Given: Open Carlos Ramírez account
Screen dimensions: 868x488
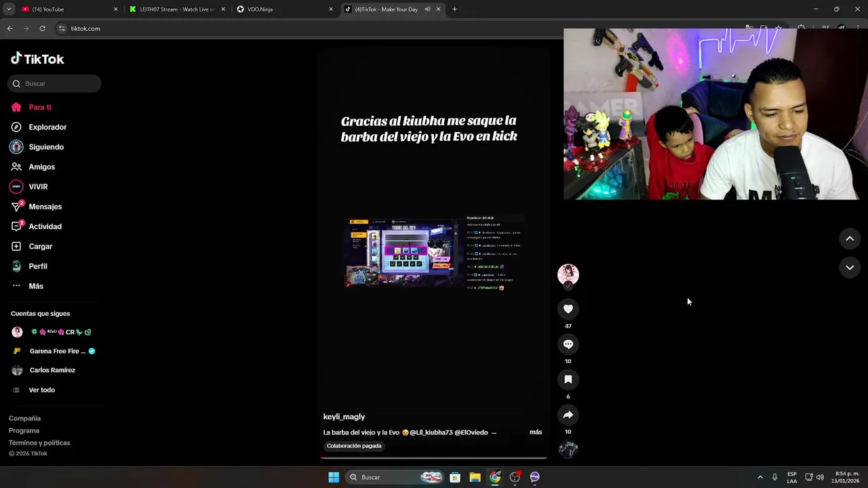Looking at the screenshot, I should click(x=43, y=370).
